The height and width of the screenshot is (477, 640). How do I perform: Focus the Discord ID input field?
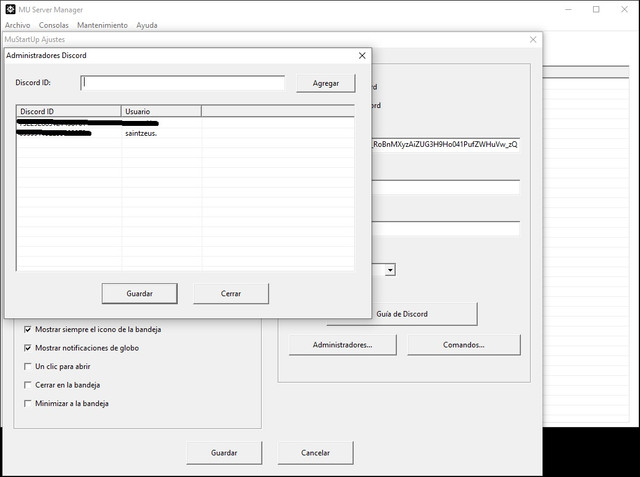(183, 83)
